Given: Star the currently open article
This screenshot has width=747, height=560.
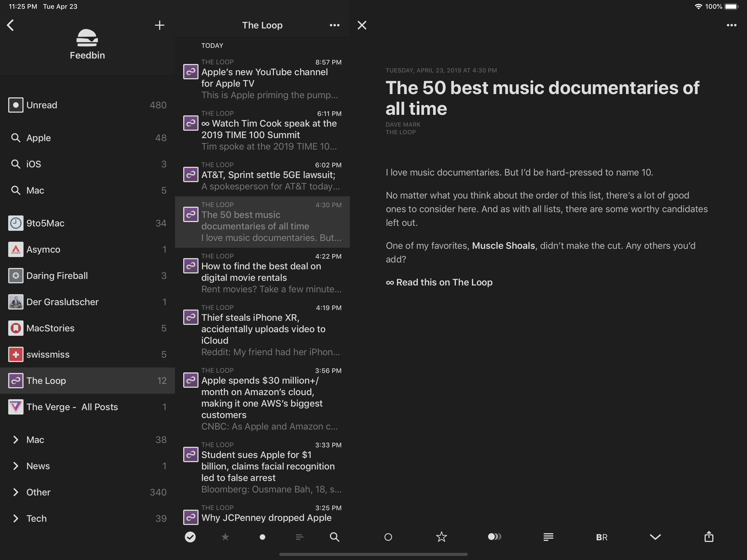Looking at the screenshot, I should 441,537.
